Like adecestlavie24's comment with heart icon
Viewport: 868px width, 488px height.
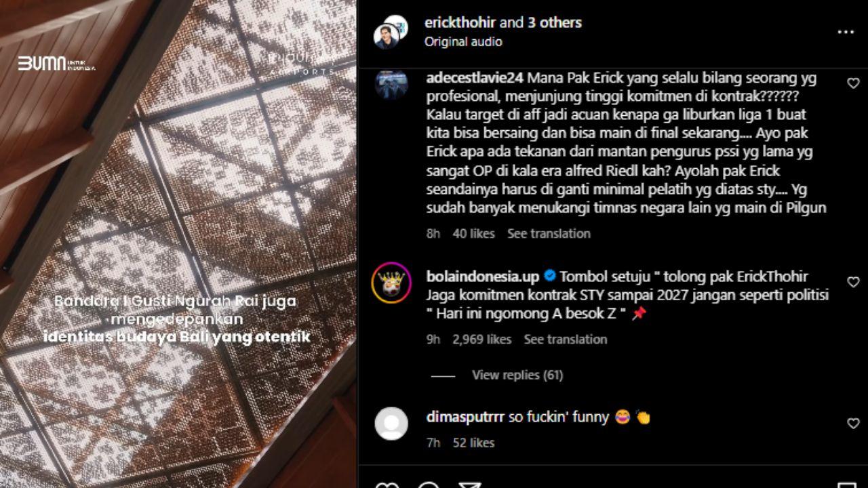(x=853, y=83)
